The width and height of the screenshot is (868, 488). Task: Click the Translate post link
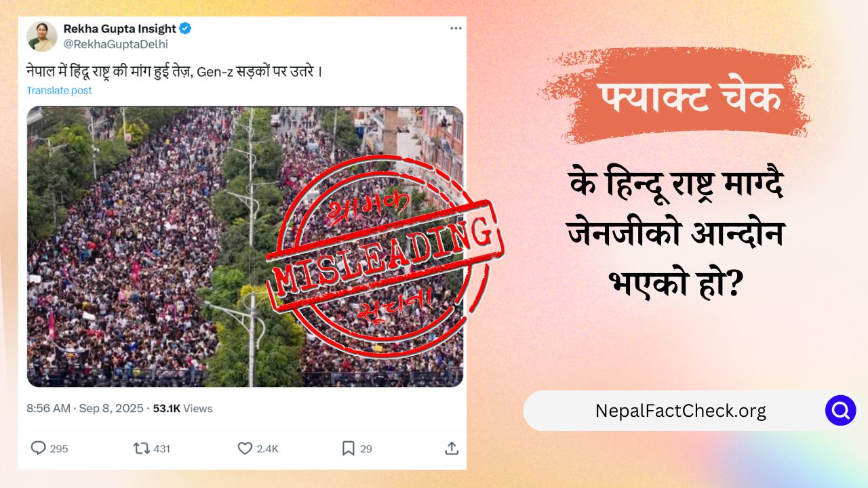[59, 90]
